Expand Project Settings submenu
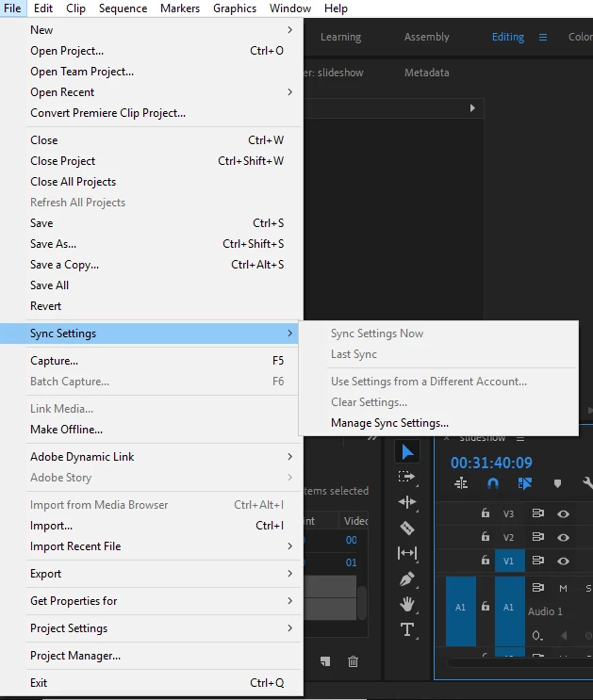 pyautogui.click(x=290, y=627)
